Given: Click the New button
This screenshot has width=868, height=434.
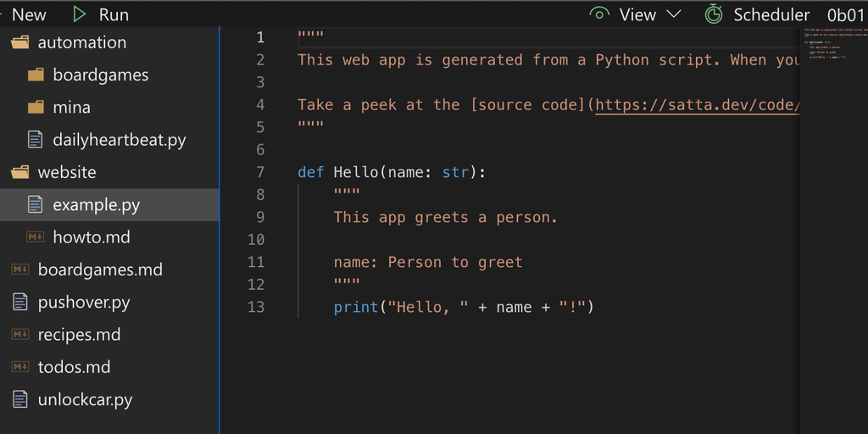Looking at the screenshot, I should [29, 14].
